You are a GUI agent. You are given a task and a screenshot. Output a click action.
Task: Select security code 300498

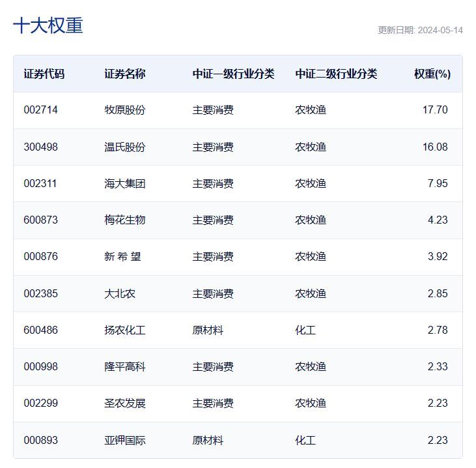click(x=40, y=147)
